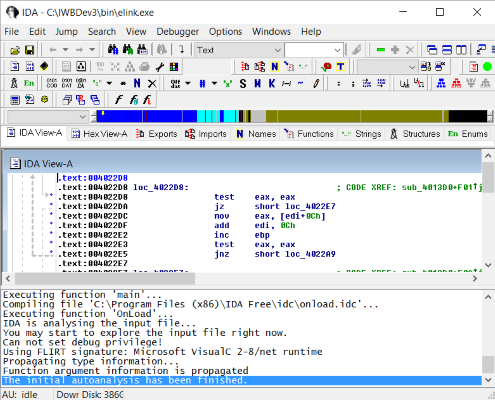This screenshot has height=400, width=495.
Task: Click the jump back arrow
Action: click(x=53, y=50)
